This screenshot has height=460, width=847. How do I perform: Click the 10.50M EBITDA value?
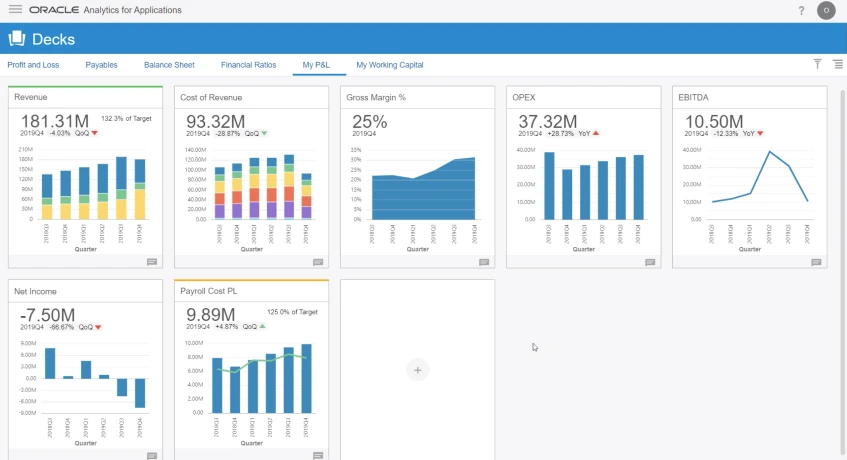pos(714,121)
